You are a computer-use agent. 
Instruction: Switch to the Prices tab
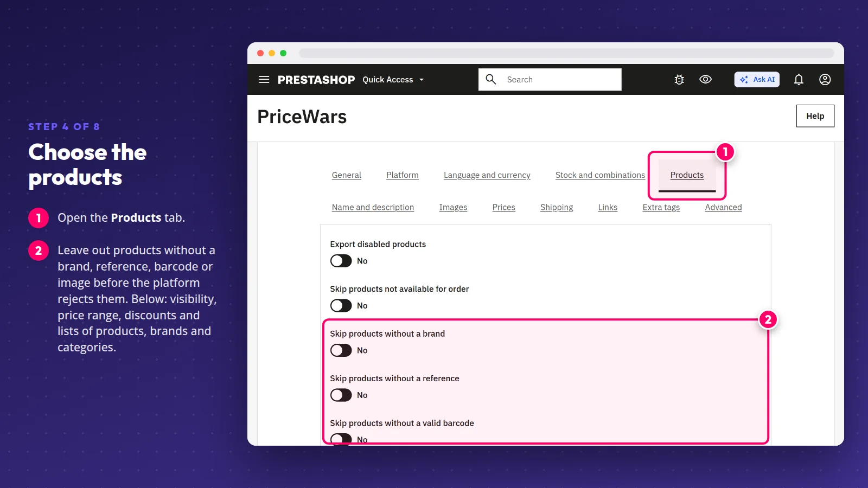pos(503,207)
